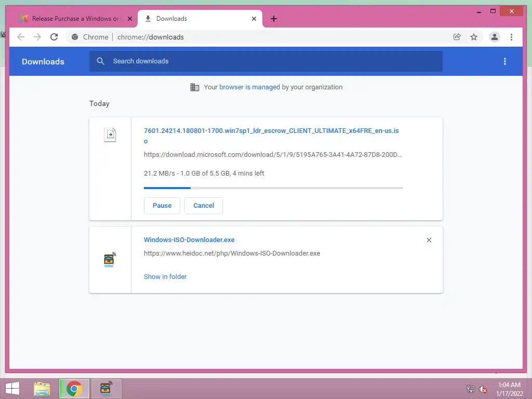Image resolution: width=532 pixels, height=399 pixels.
Task: Close the Downloads tab
Action: point(254,19)
